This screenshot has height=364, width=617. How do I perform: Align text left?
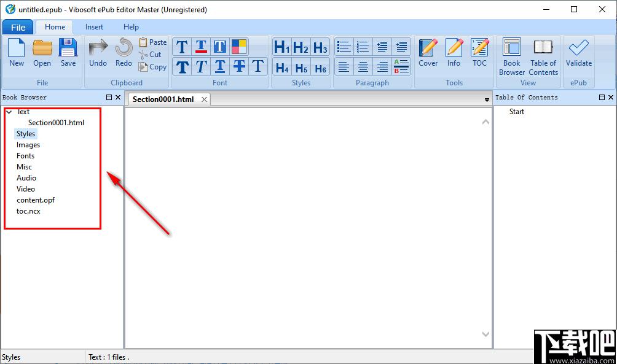point(344,66)
